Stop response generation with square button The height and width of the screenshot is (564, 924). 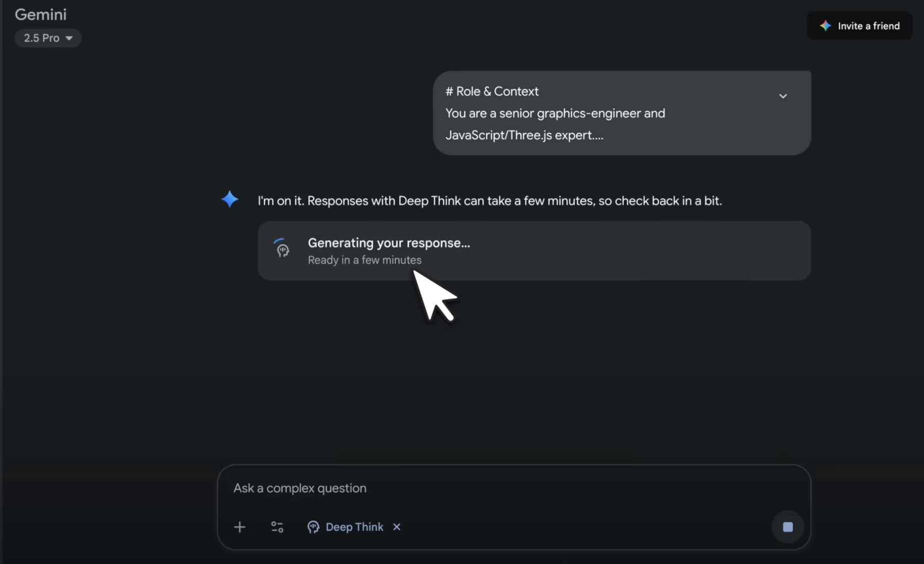point(787,527)
